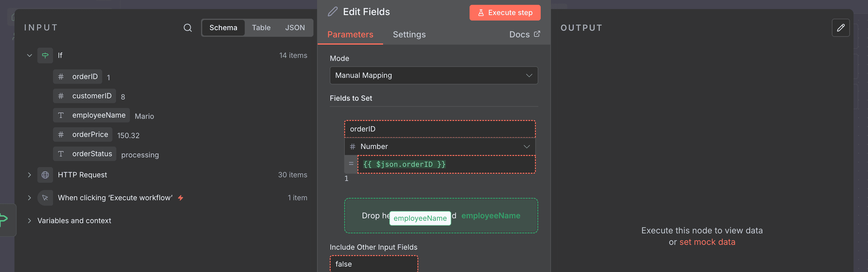868x272 pixels.
Task: Click the flask icon in Execute step
Action: click(481, 13)
